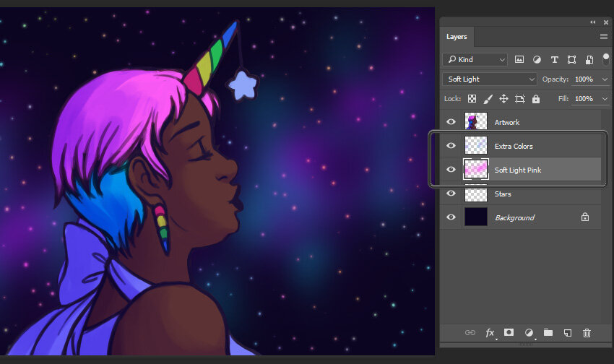Open the Soft Light blend mode dropdown

tap(490, 79)
